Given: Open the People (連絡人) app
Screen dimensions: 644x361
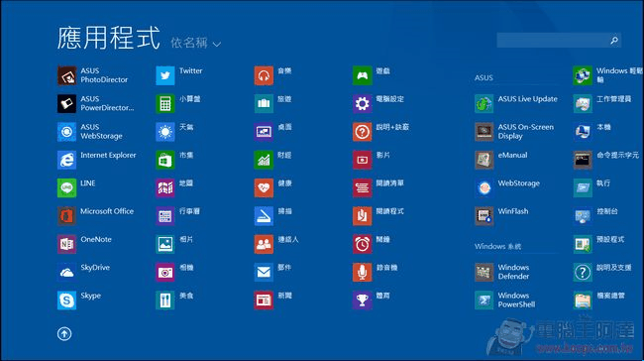Looking at the screenshot, I should [x=276, y=244].
